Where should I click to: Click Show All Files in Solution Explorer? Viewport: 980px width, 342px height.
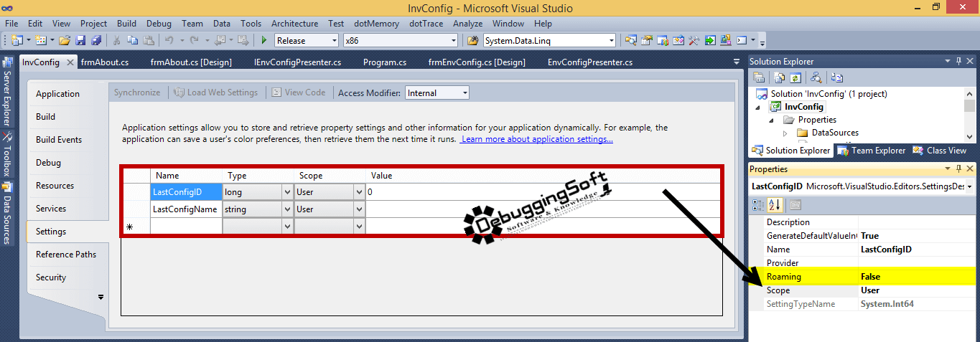pyautogui.click(x=780, y=77)
